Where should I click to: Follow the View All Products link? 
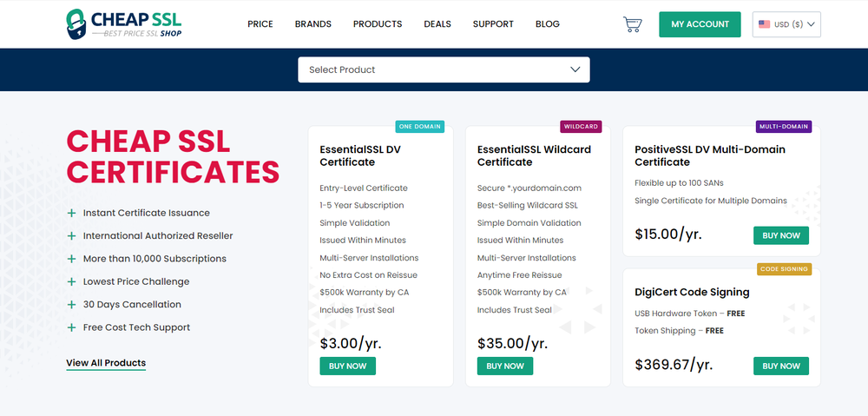click(x=106, y=363)
